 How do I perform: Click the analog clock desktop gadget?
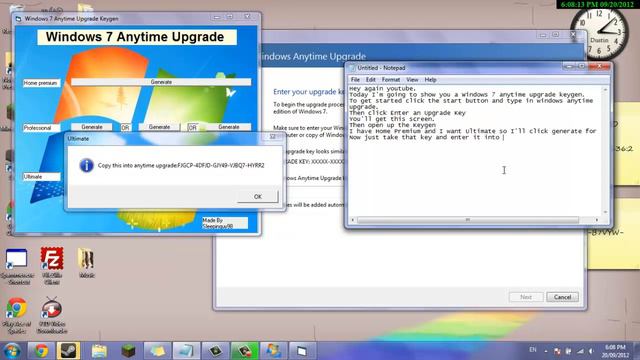pyautogui.click(x=599, y=33)
